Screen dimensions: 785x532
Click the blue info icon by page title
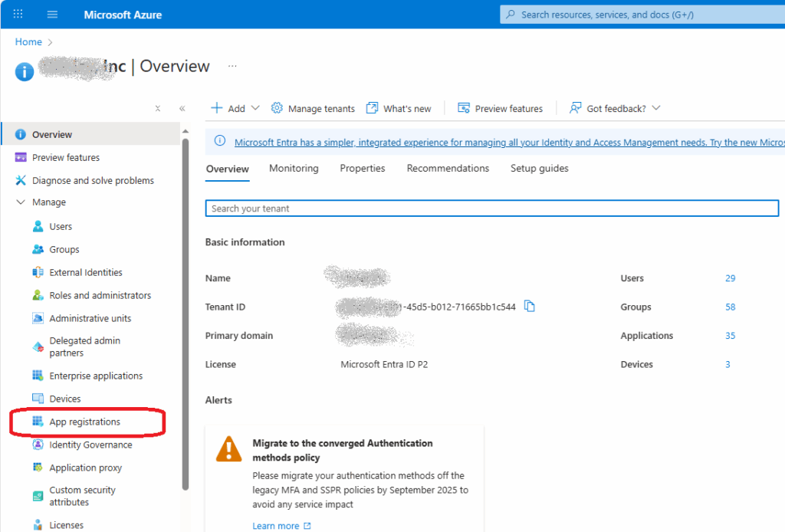[24, 71]
